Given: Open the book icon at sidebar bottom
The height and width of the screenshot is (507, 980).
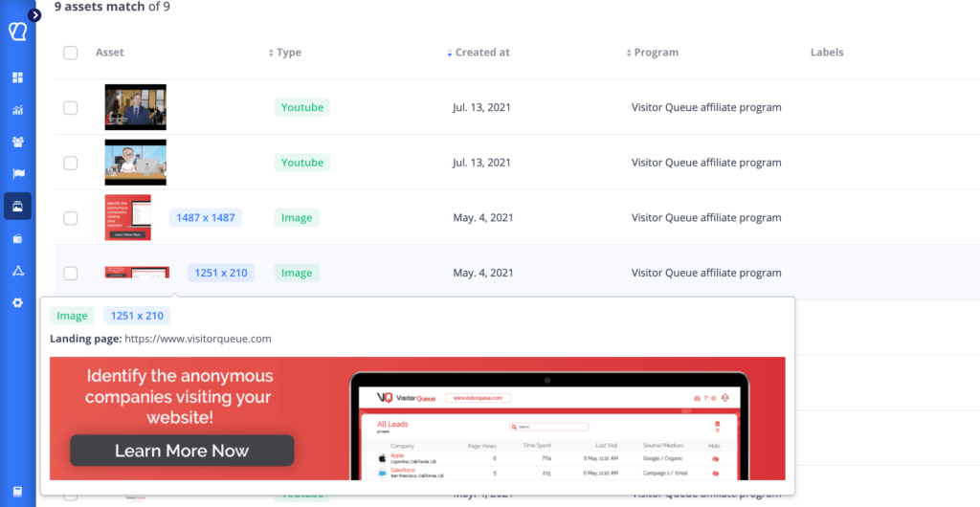Looking at the screenshot, I should pos(17,492).
